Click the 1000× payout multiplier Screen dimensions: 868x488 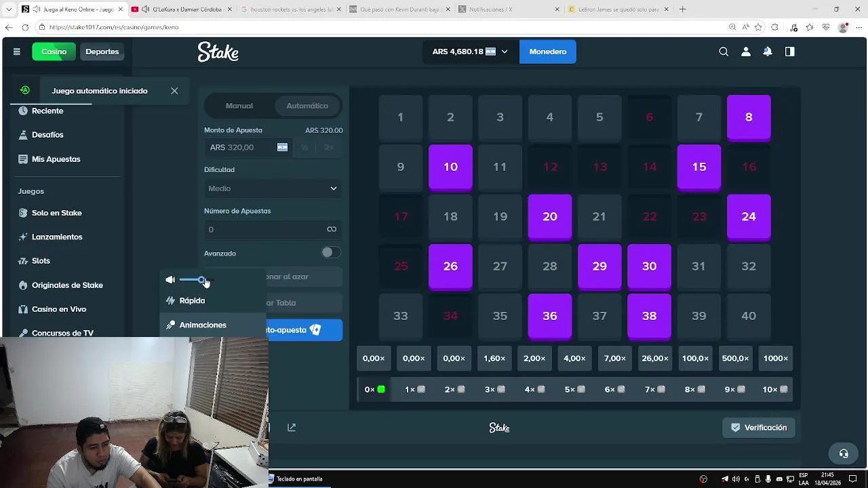(776, 359)
